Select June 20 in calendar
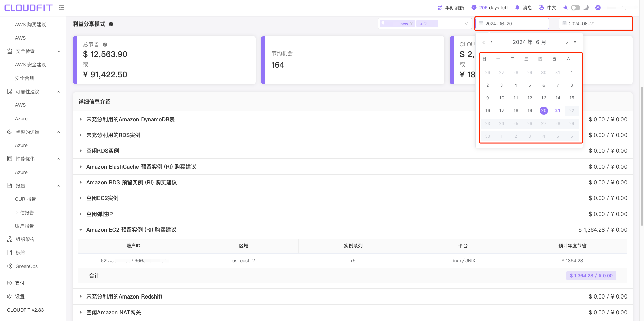The height and width of the screenshot is (321, 644). [544, 111]
